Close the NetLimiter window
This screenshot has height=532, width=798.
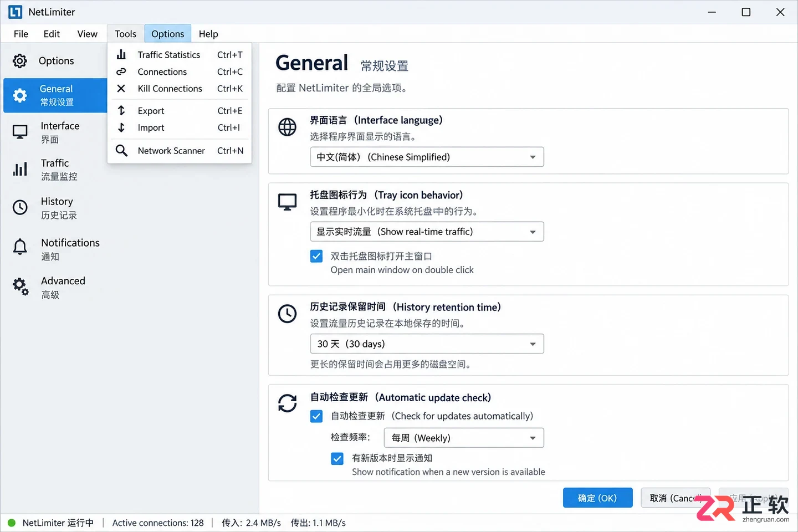pyautogui.click(x=780, y=12)
